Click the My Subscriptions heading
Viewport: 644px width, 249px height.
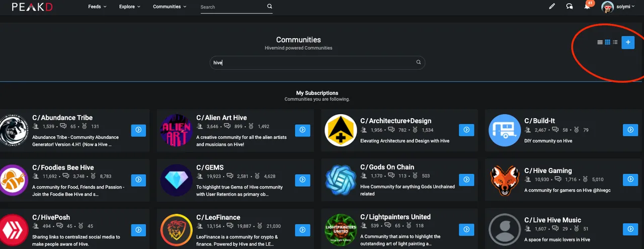click(x=317, y=93)
